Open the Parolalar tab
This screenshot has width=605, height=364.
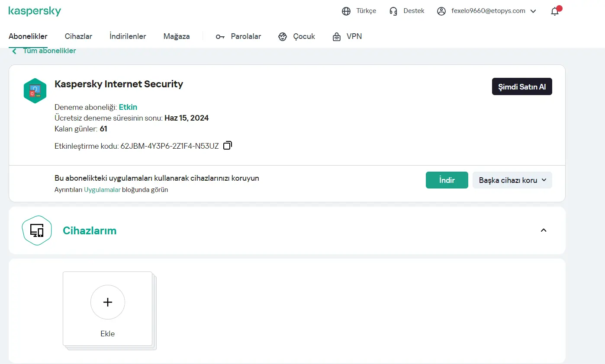(246, 36)
